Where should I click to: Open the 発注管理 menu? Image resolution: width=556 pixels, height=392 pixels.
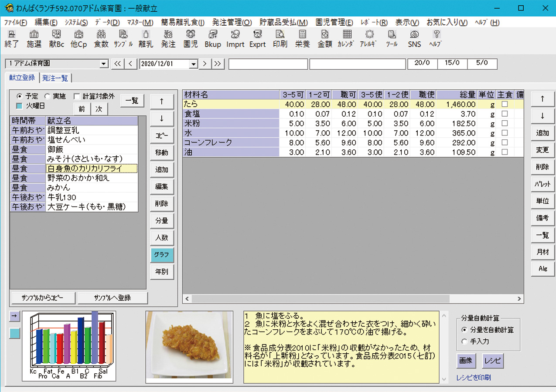(232, 23)
